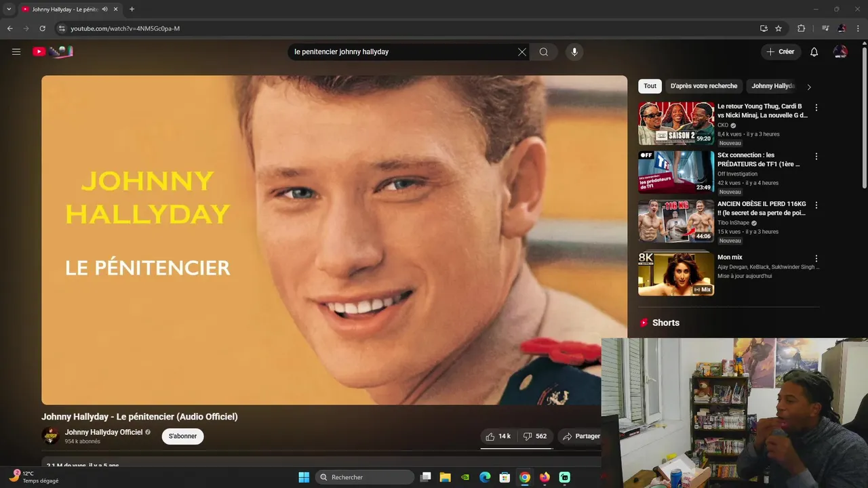Go to YouTube home via logo
Screen dimensions: 868x488
coord(53,52)
